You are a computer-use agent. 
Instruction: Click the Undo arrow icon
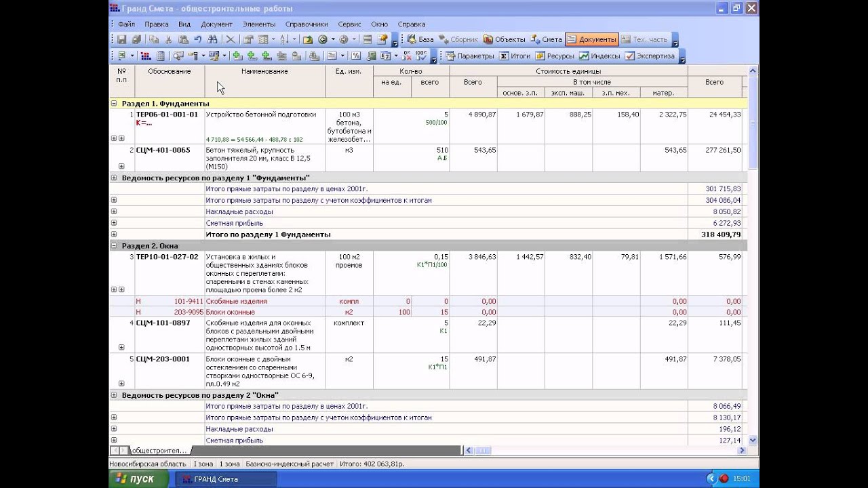tap(197, 40)
